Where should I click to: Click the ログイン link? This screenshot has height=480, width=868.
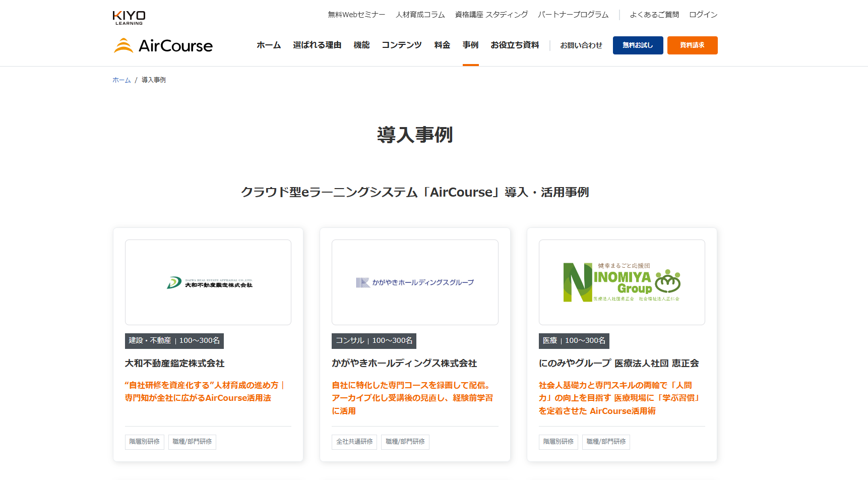pyautogui.click(x=703, y=15)
